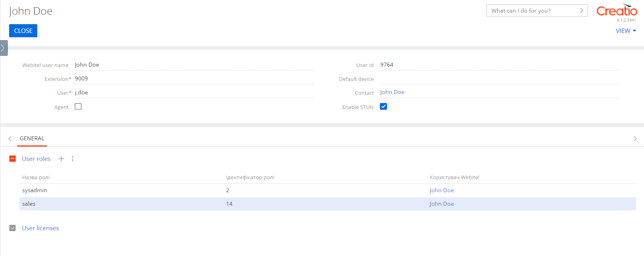
Task: Click the 'Користувач Webitel' column header
Action: [454, 178]
